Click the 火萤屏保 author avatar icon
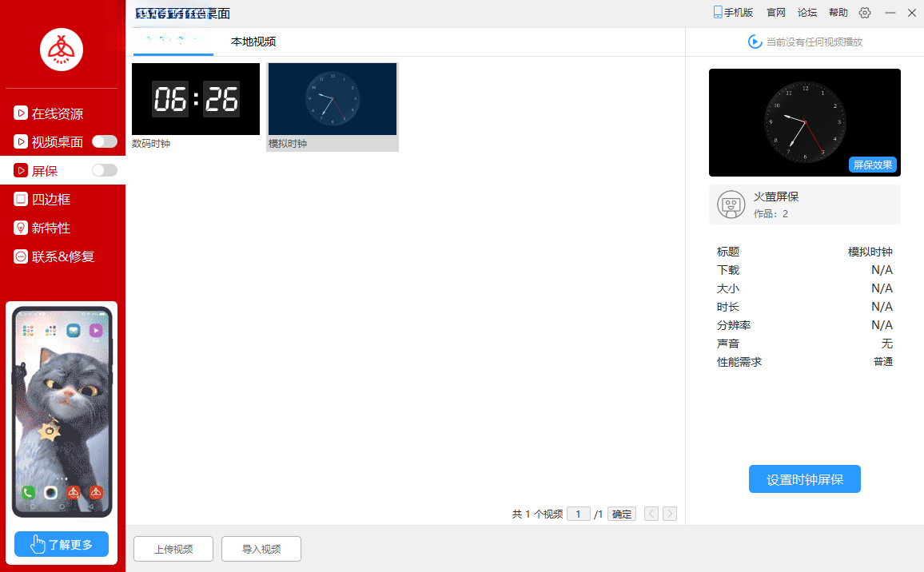 (x=731, y=205)
